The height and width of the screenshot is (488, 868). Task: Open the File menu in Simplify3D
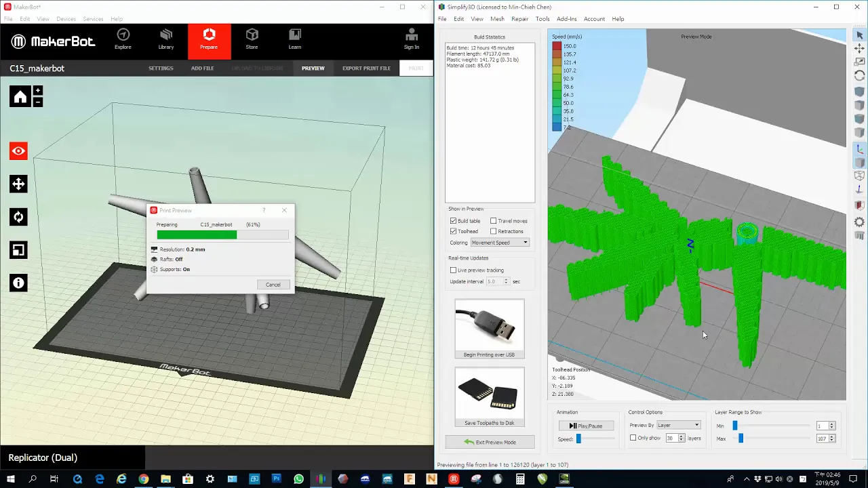tap(442, 19)
